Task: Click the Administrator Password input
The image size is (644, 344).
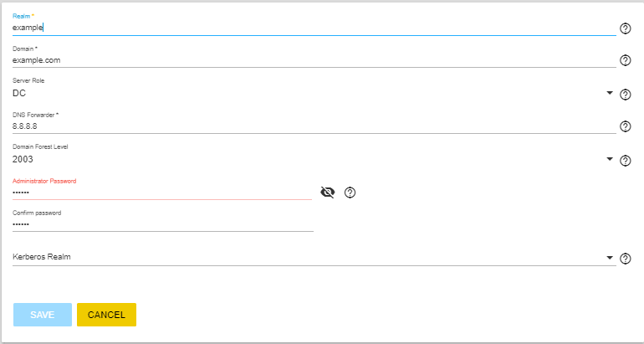Action: point(162,193)
